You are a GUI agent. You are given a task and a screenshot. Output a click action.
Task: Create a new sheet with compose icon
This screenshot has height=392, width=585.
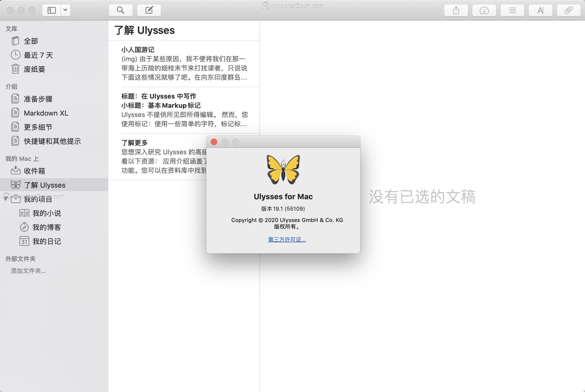(x=149, y=10)
